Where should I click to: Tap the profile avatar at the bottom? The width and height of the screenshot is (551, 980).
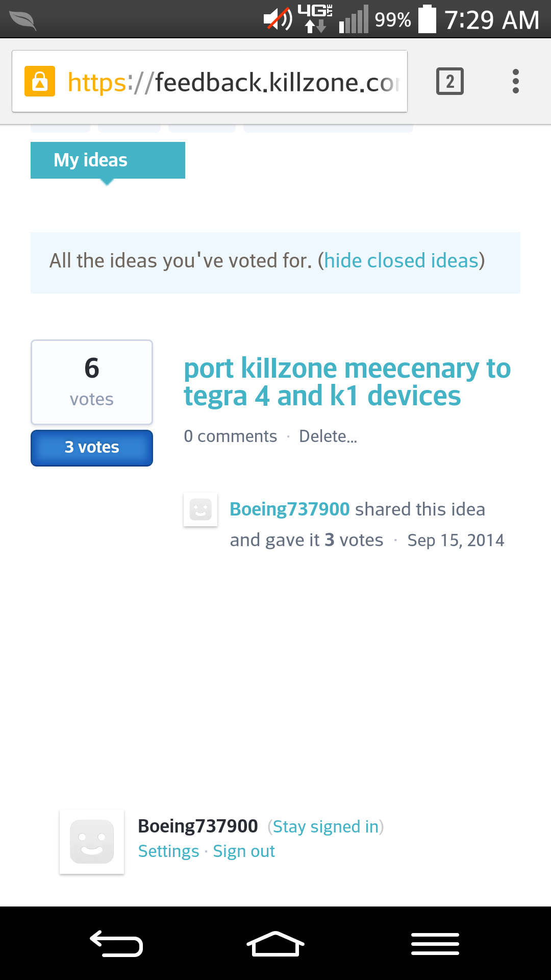click(x=92, y=841)
